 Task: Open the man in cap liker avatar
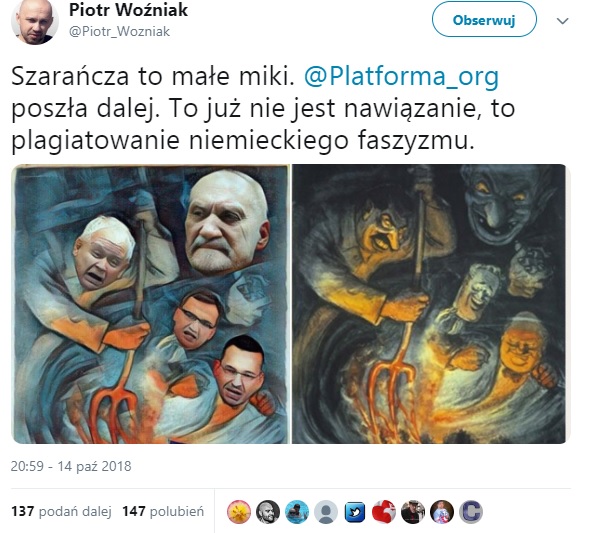(413, 512)
